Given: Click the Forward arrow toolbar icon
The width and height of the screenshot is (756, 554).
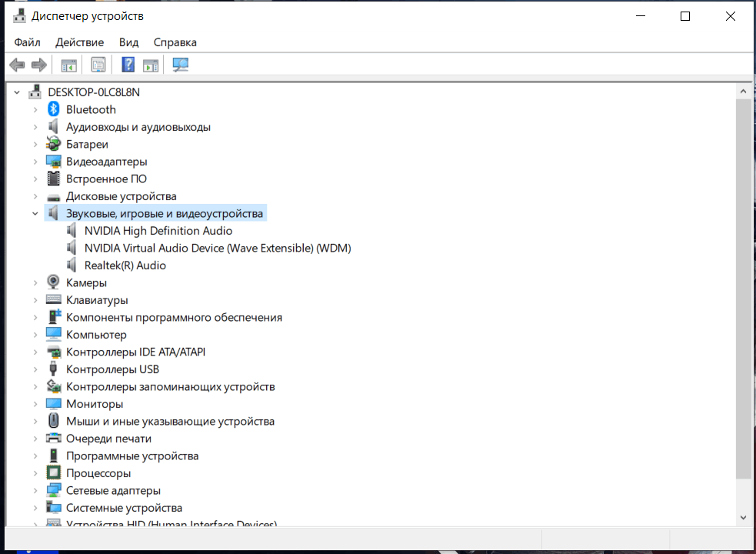Looking at the screenshot, I should [x=39, y=65].
